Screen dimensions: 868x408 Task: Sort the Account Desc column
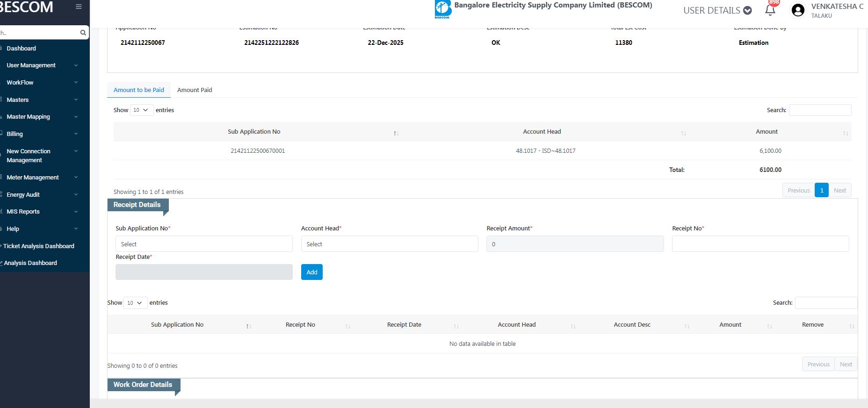tap(687, 326)
